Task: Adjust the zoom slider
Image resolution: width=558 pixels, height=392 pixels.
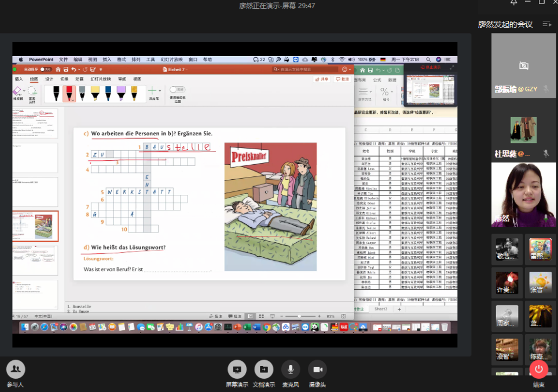Action: click(300, 316)
